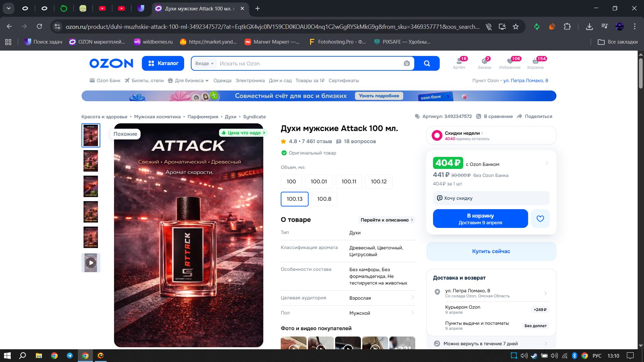
Task: Go to Парфюмерия breadcrumb
Action: pyautogui.click(x=203, y=117)
